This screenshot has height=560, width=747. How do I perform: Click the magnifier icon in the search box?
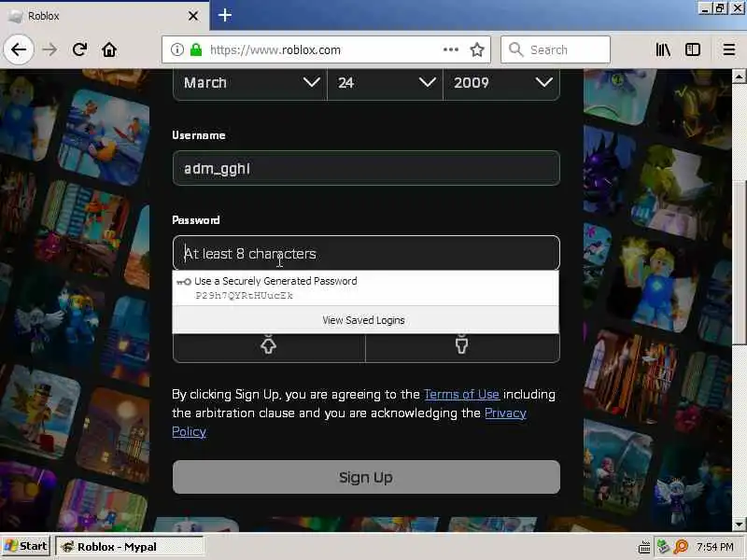pyautogui.click(x=516, y=49)
